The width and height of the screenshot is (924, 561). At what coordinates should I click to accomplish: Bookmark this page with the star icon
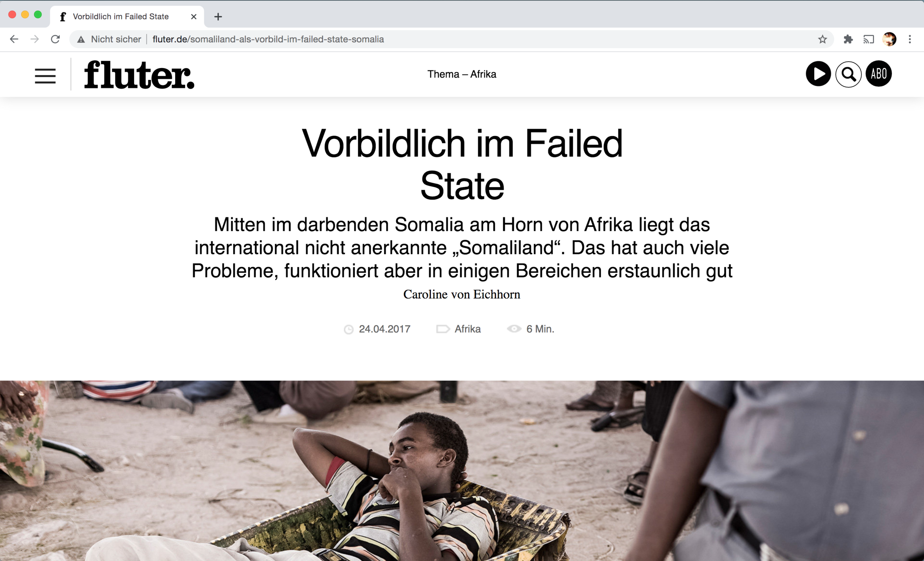tap(822, 39)
